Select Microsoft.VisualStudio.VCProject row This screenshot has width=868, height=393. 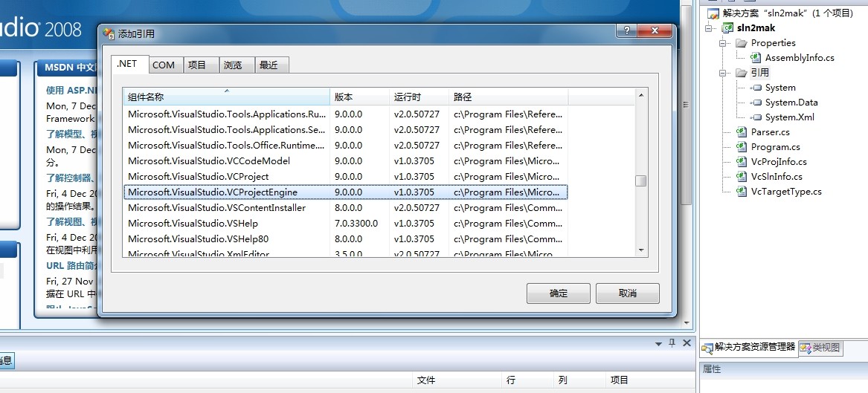[x=345, y=177]
